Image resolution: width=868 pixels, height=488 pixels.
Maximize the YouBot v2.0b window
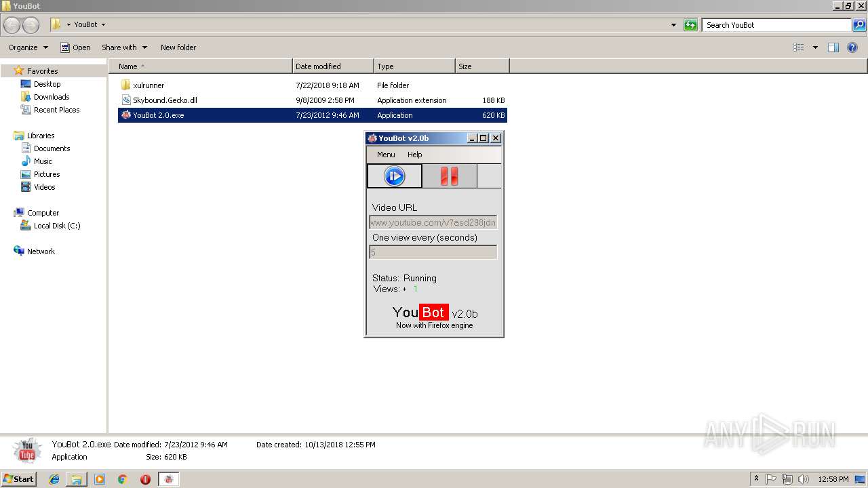(484, 138)
